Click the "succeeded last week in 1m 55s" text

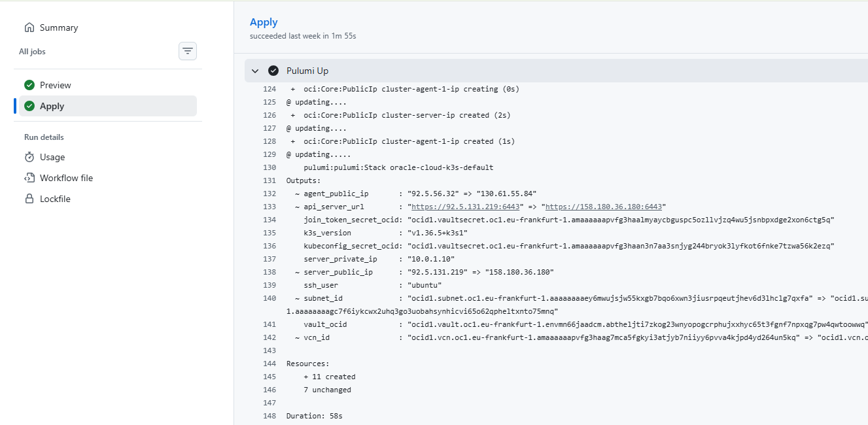[303, 36]
